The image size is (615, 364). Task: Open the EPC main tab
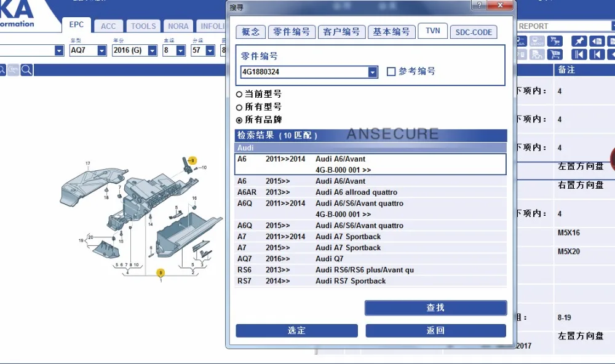(x=76, y=25)
